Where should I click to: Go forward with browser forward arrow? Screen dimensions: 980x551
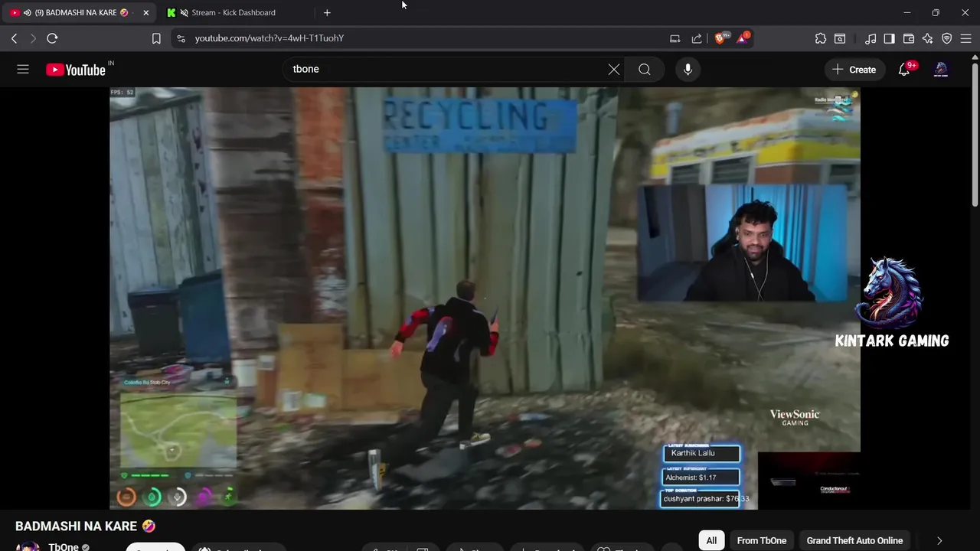(33, 38)
